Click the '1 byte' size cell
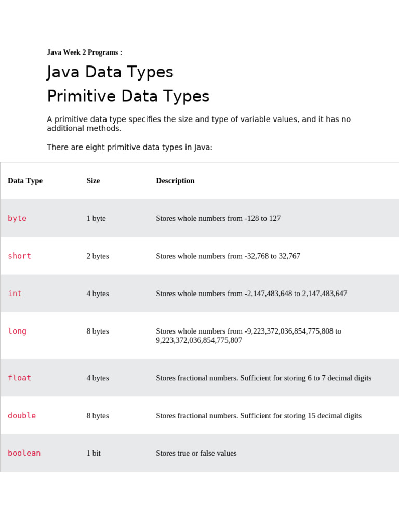Image resolution: width=399 pixels, height=532 pixels. point(96,218)
